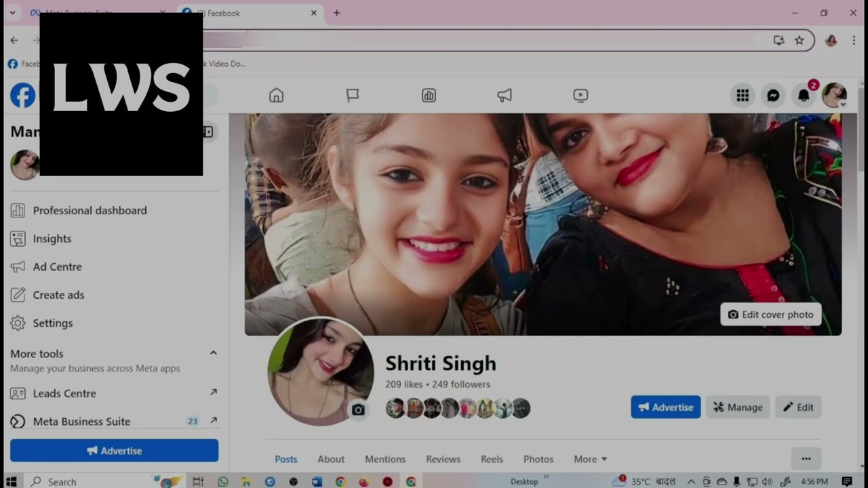Open the Windows notification centre icon

tap(847, 481)
